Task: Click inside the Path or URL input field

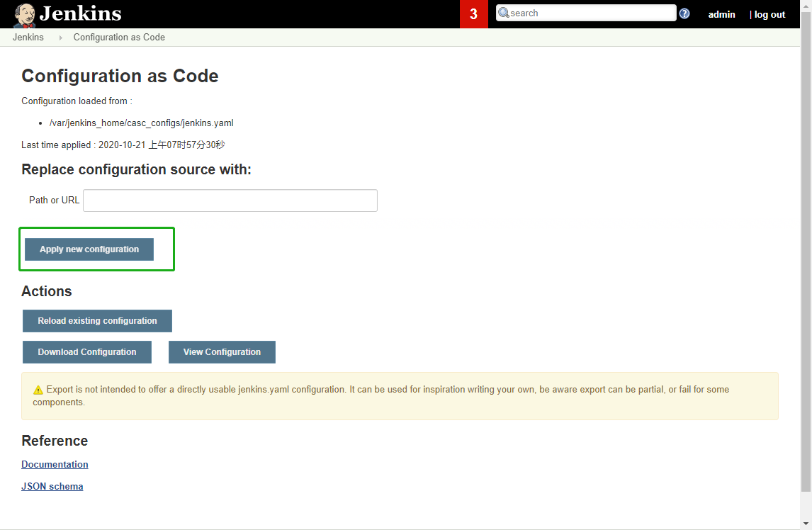Action: point(230,200)
